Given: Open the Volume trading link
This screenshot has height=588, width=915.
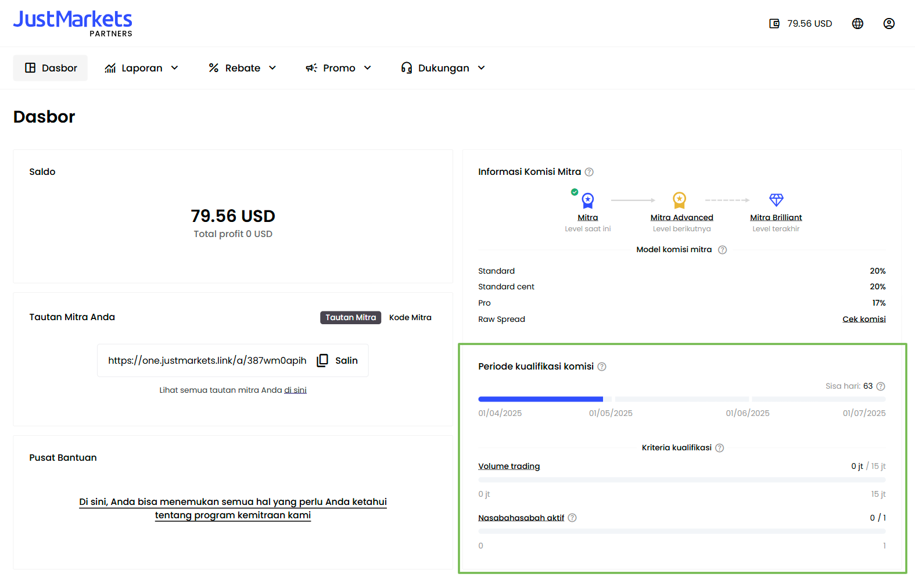Looking at the screenshot, I should pyautogui.click(x=509, y=467).
